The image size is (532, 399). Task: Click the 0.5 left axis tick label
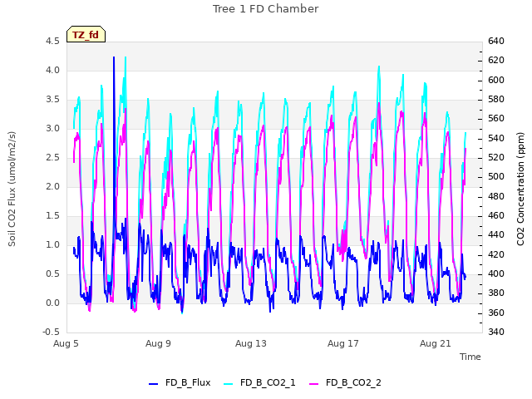click(x=52, y=273)
